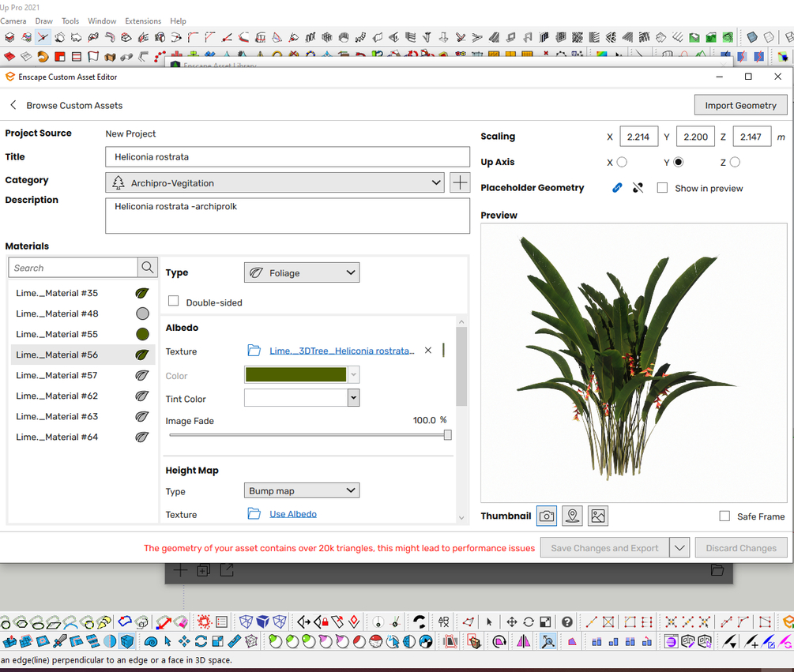Set Up Axis to Y
The image size is (794, 672).
pos(679,162)
